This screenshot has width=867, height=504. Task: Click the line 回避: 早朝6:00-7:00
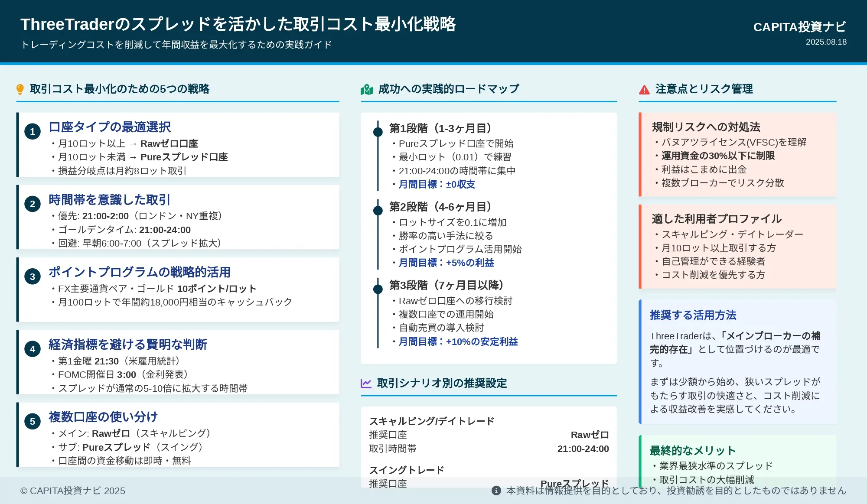coord(137,243)
